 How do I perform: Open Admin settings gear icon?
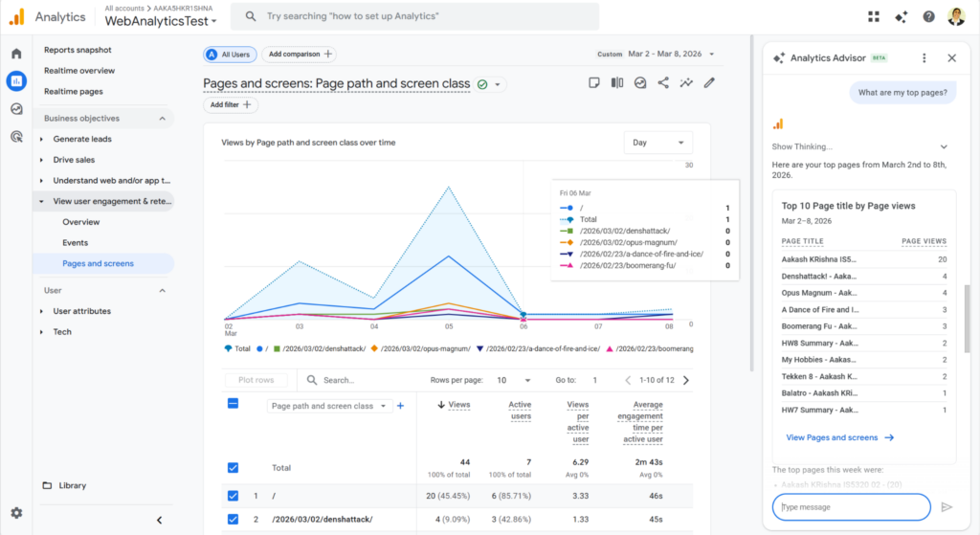point(16,514)
